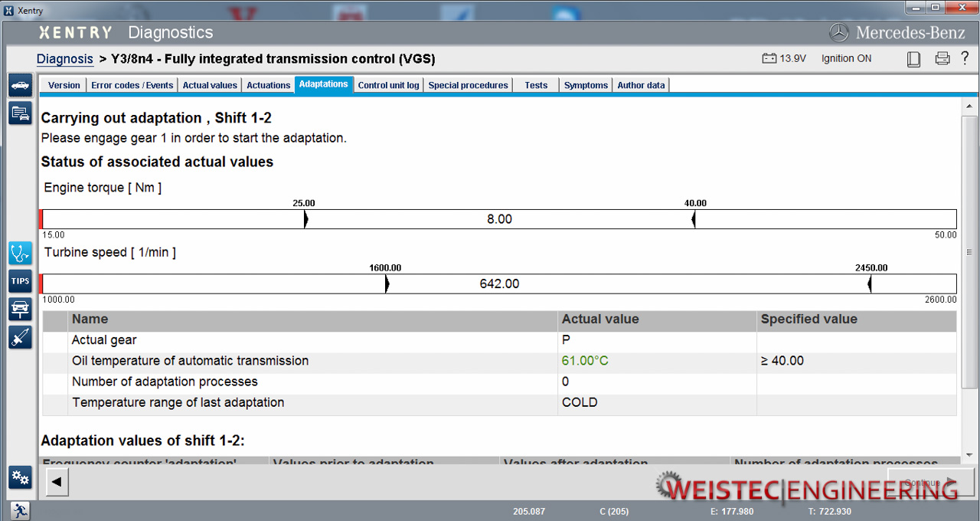The image size is (980, 521).
Task: Open help question mark icon
Action: (965, 58)
